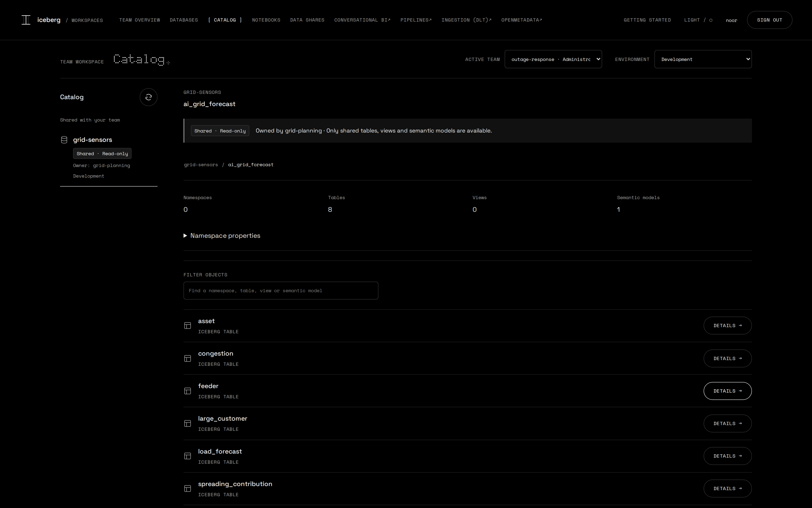
Task: Click the Filter Objects search field
Action: [281, 291]
